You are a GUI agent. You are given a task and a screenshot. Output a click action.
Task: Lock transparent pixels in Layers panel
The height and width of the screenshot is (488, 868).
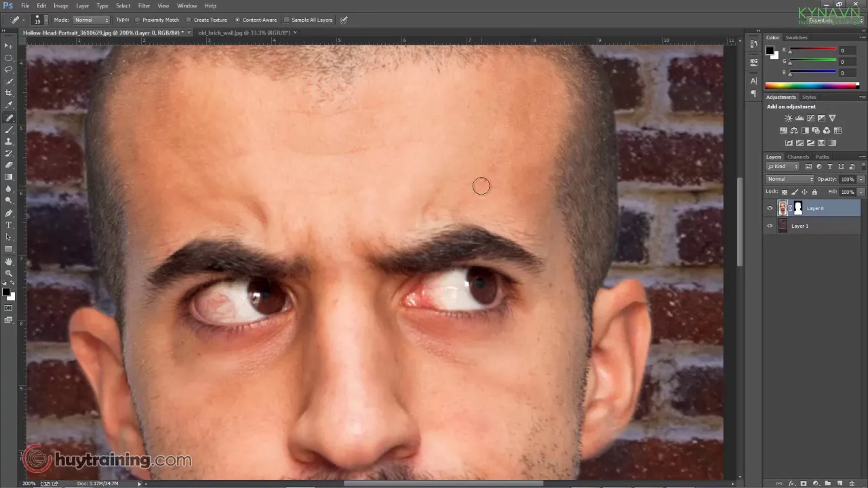(784, 192)
